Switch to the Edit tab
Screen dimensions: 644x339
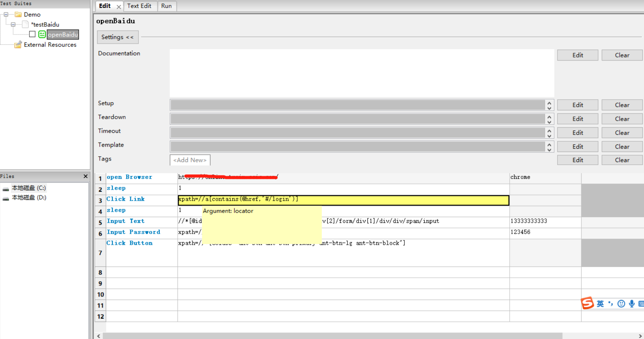(x=105, y=6)
